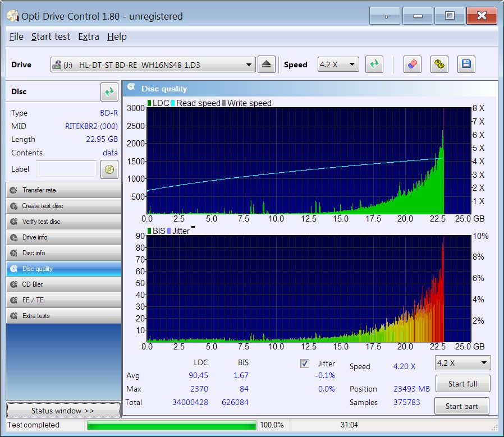Save results with the floppy disk icon
This screenshot has height=437, width=504.
466,65
